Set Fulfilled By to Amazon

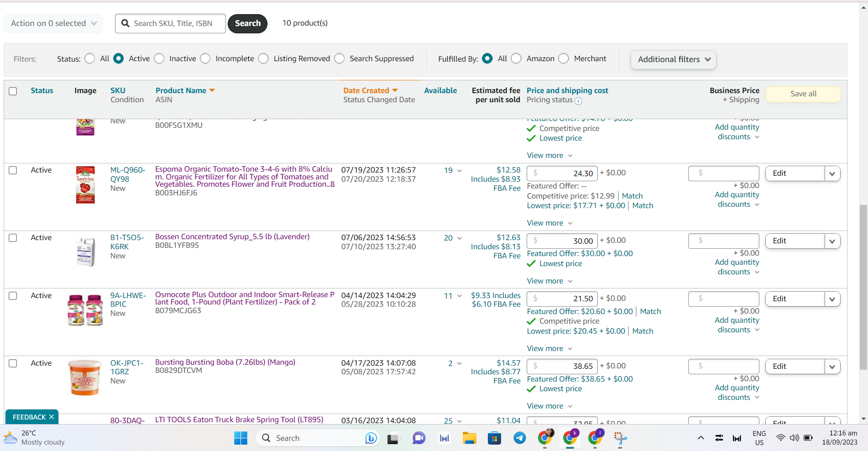click(516, 58)
